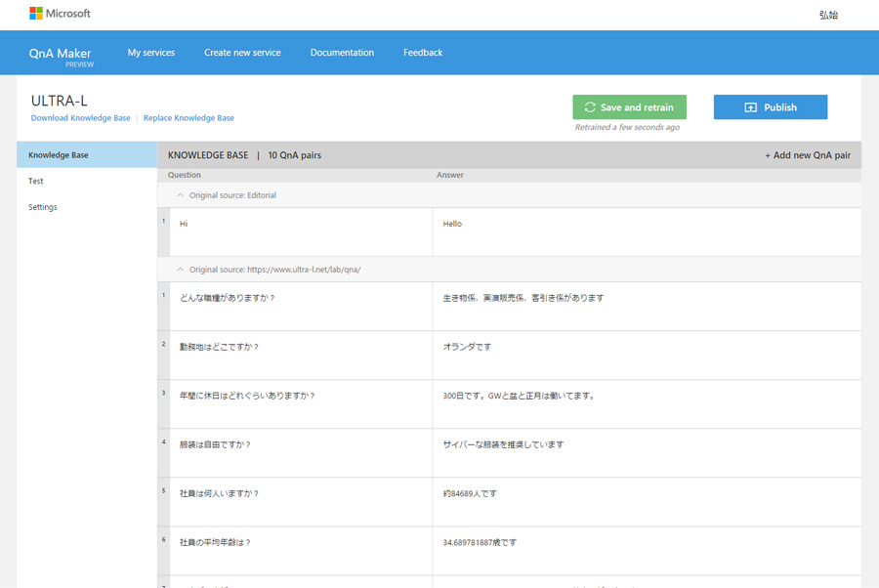
Task: Click Replace Knowledge Base link
Action: coord(188,118)
